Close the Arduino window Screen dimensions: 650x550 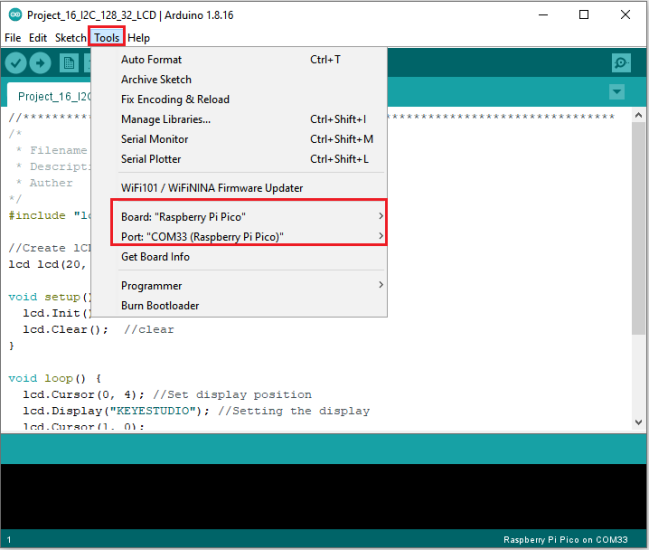click(625, 15)
